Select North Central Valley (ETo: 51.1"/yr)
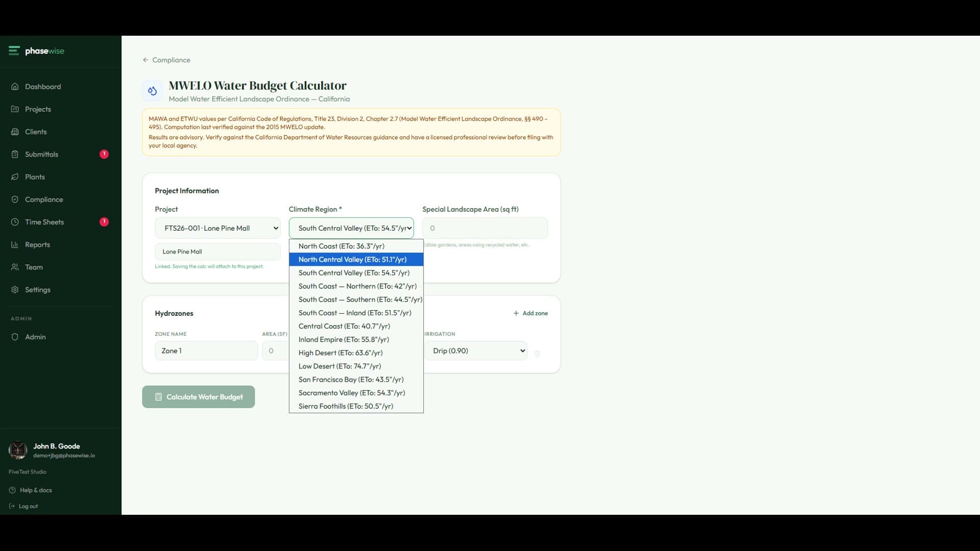 pyautogui.click(x=356, y=259)
